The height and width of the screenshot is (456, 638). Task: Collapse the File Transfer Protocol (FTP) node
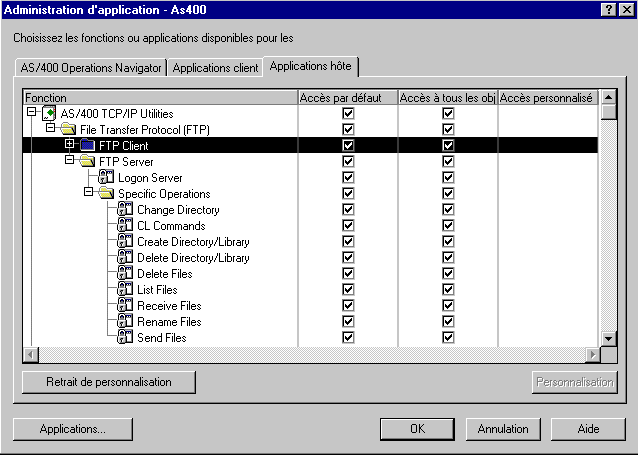click(50, 127)
